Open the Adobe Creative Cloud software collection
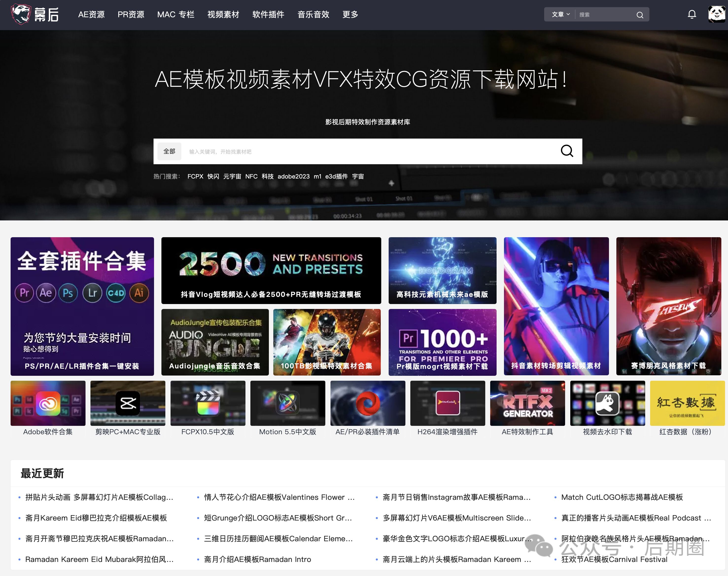Screen dimensions: 728x576 [x=48, y=403]
